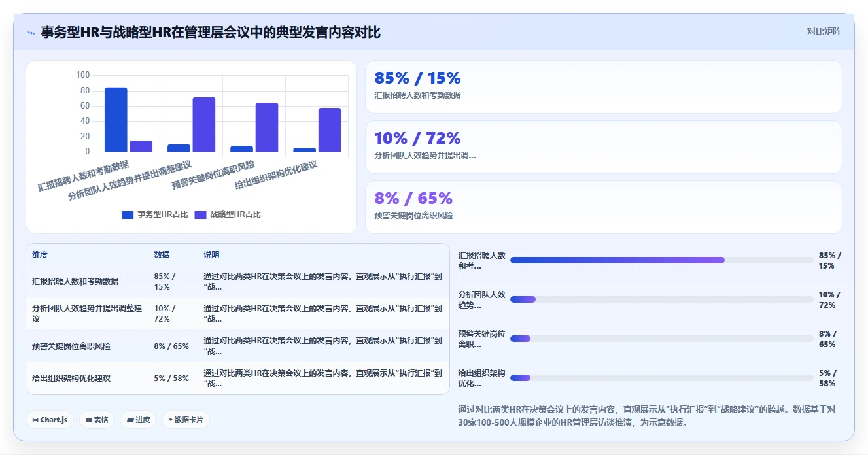This screenshot has width=868, height=455.
Task: Click the 5% / 58% table data cell
Action: click(171, 379)
